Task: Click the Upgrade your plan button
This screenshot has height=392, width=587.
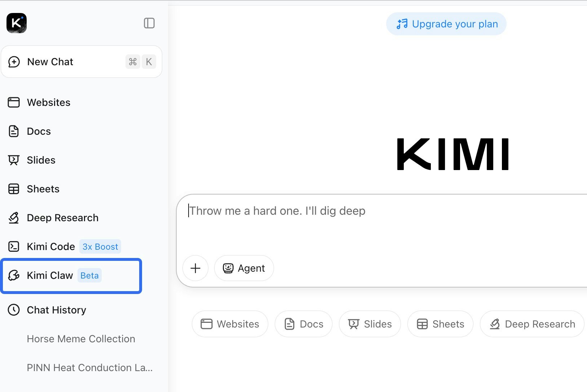Action: tap(446, 24)
